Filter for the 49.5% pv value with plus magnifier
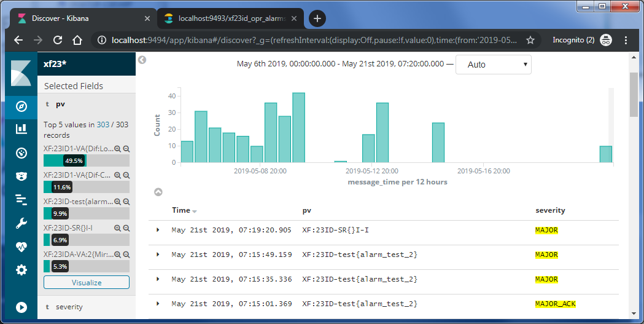The image size is (644, 324). tap(118, 149)
